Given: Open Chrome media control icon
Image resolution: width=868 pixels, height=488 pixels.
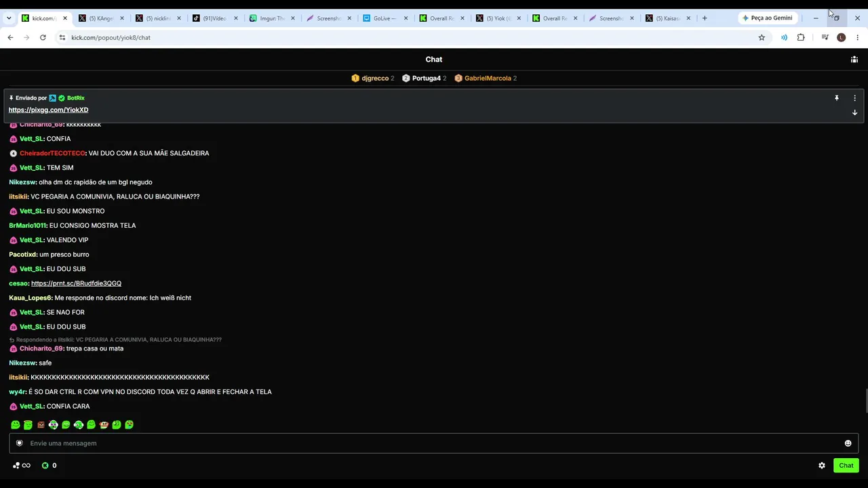Looking at the screenshot, I should coord(825,37).
